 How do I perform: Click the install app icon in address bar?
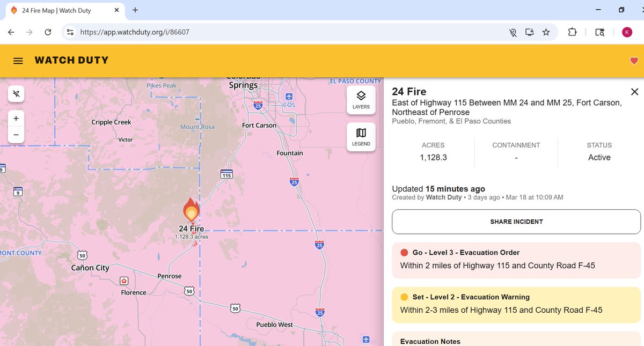pos(530,32)
